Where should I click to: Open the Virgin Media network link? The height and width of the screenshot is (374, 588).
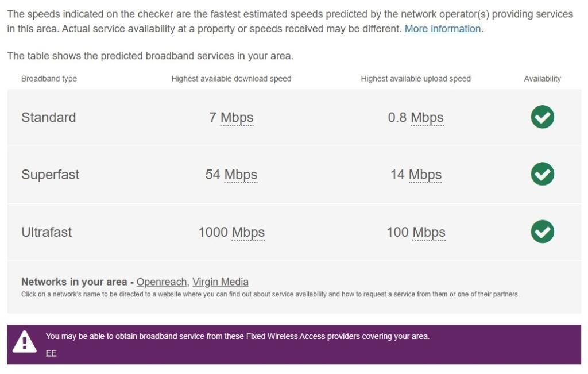point(220,282)
